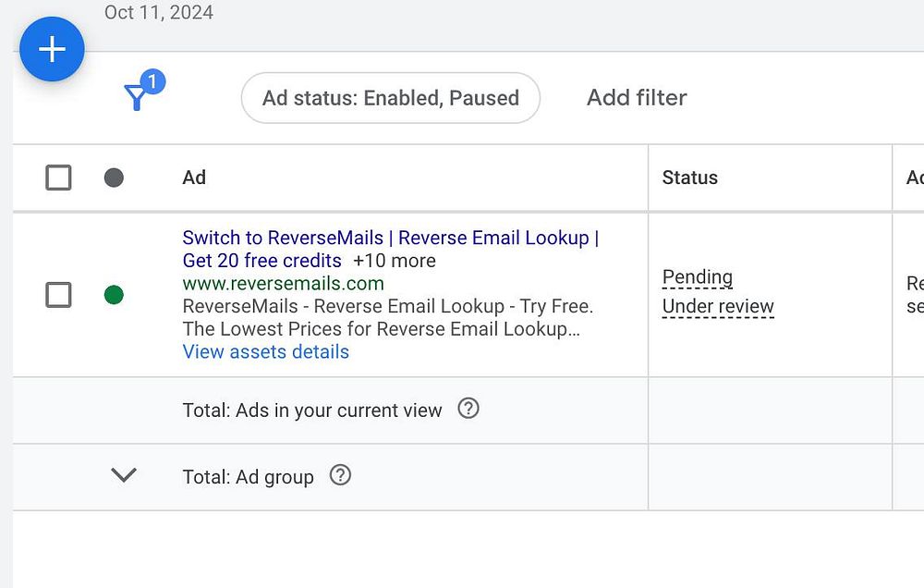Image resolution: width=924 pixels, height=588 pixels.
Task: Open help icon for Ads in current view
Action: [468, 409]
